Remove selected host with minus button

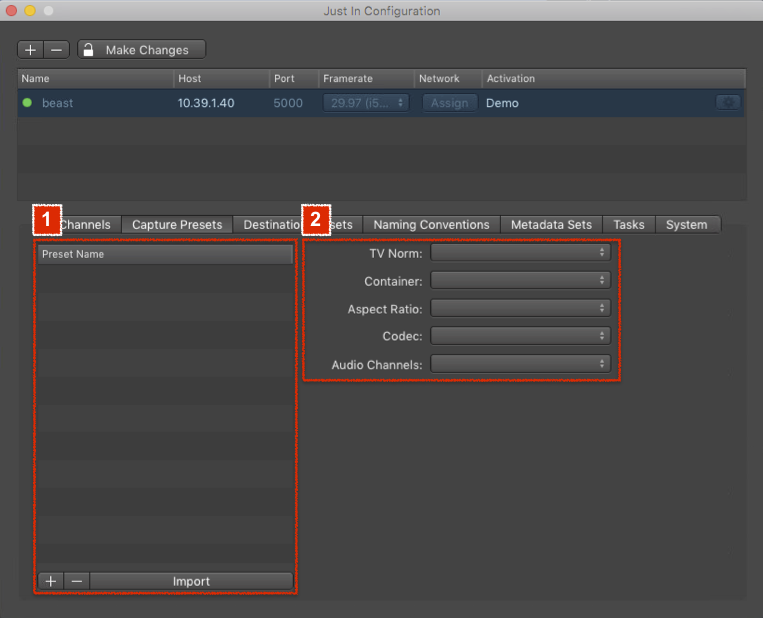pos(56,50)
